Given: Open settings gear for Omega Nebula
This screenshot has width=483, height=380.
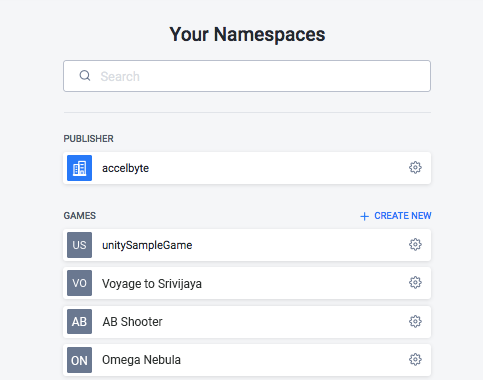Looking at the screenshot, I should pos(415,360).
